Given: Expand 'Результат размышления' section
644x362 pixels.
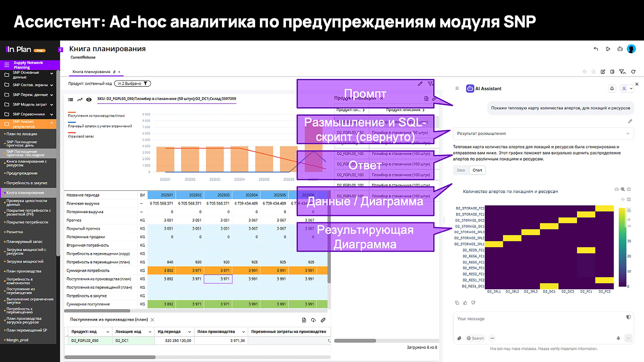Looking at the screenshot, I should 543,133.
